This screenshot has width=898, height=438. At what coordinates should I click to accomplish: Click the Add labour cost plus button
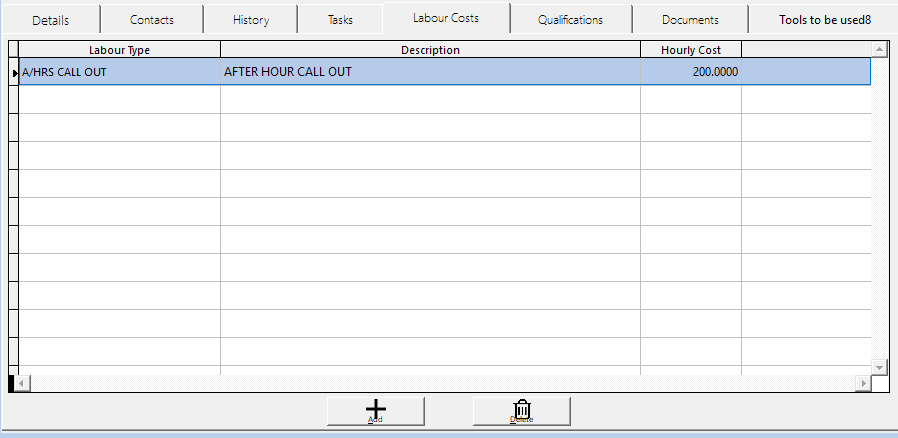click(376, 411)
